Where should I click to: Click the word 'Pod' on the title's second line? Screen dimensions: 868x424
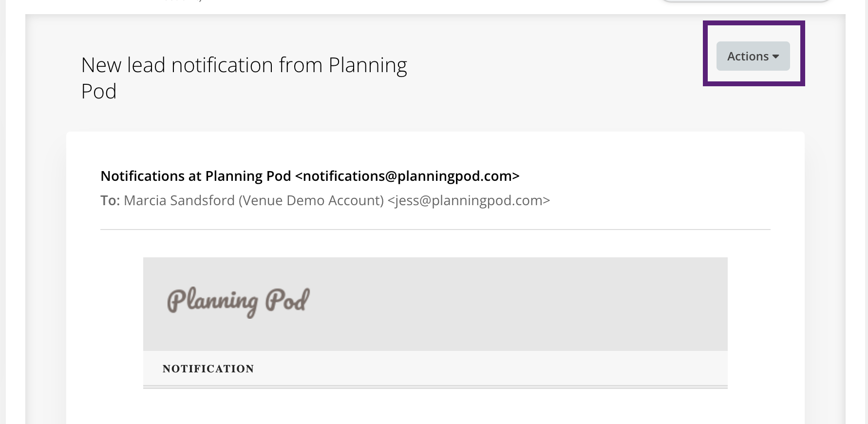click(x=99, y=91)
